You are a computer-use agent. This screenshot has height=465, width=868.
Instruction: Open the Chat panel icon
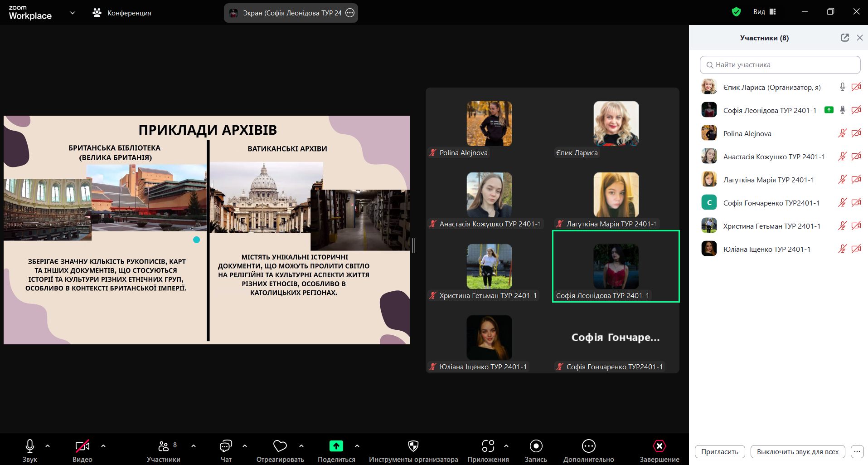click(226, 446)
